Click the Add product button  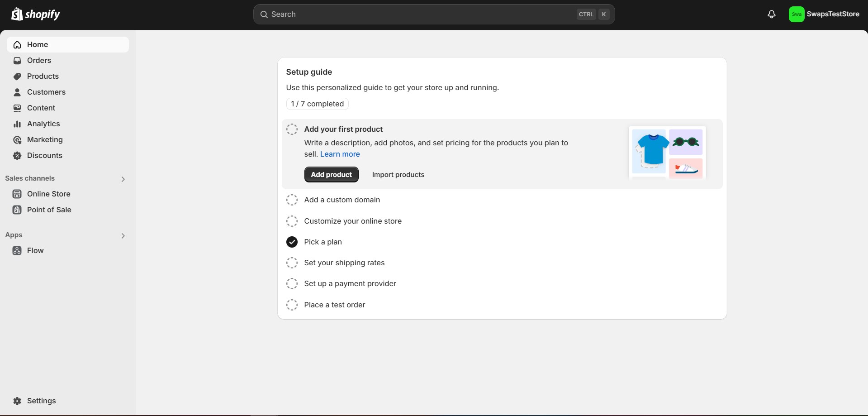[332, 174]
